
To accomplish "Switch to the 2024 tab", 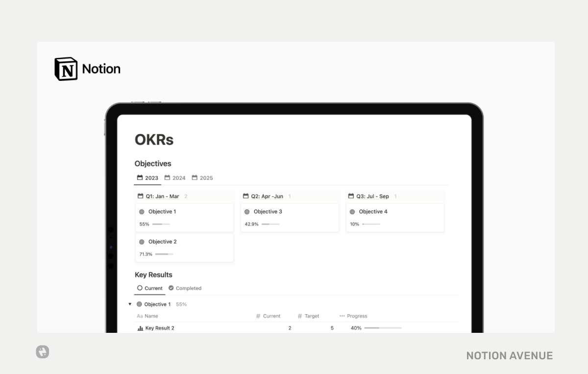I will [175, 178].
